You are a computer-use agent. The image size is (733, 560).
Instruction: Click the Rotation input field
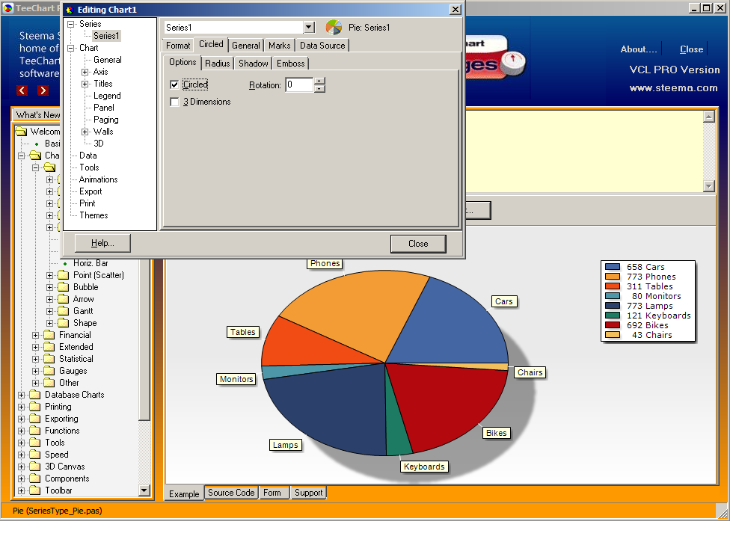coord(299,84)
